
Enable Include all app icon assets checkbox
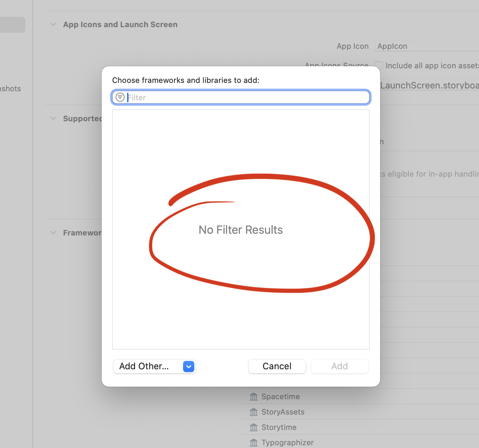point(379,65)
